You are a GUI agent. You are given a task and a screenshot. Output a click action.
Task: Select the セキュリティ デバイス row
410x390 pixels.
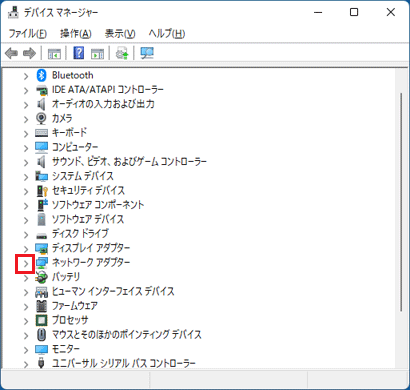(88, 191)
